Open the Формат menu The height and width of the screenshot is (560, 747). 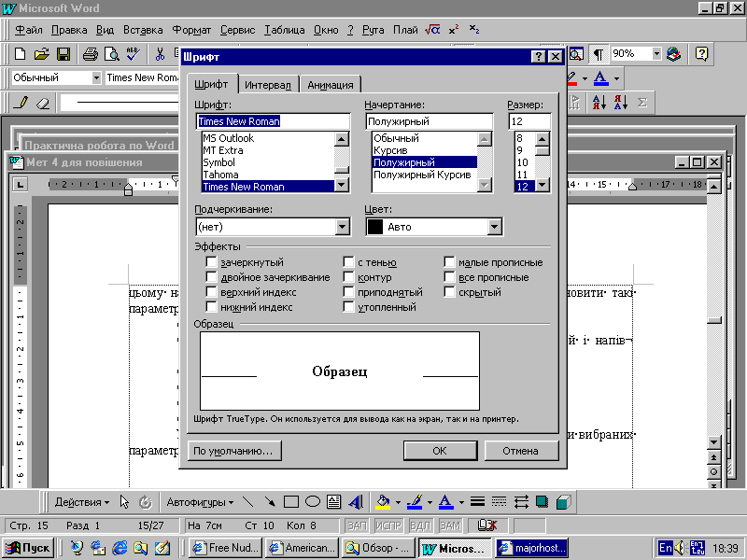coord(191,30)
